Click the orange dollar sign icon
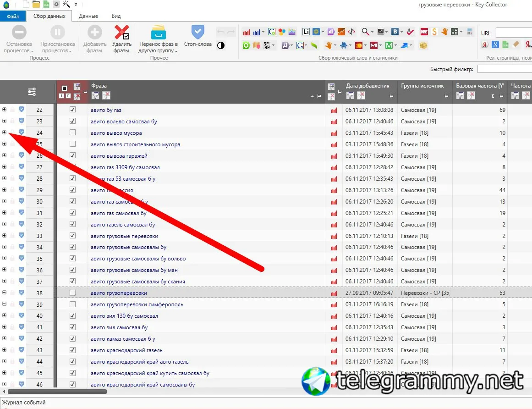Screen dimensions: 532x409 point(434,32)
